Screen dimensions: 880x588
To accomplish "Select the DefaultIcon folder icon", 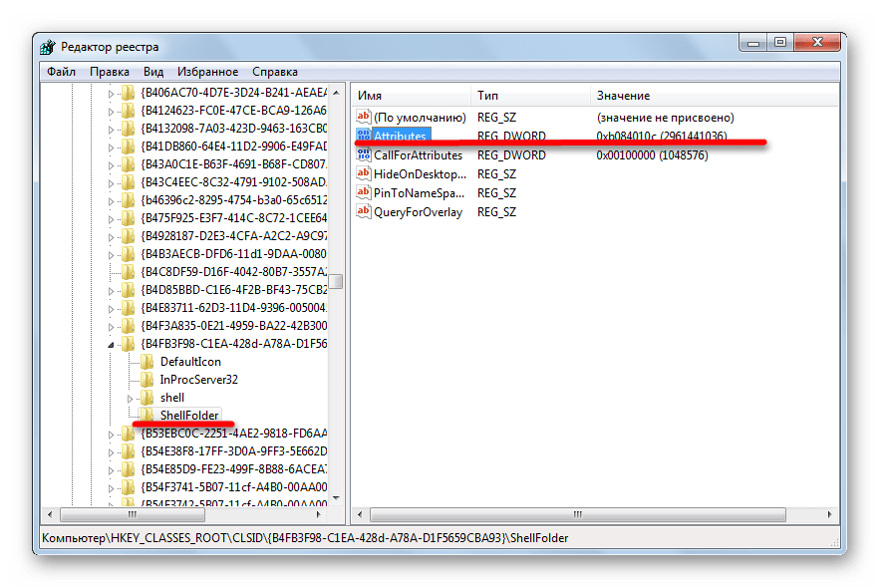I will (x=147, y=362).
